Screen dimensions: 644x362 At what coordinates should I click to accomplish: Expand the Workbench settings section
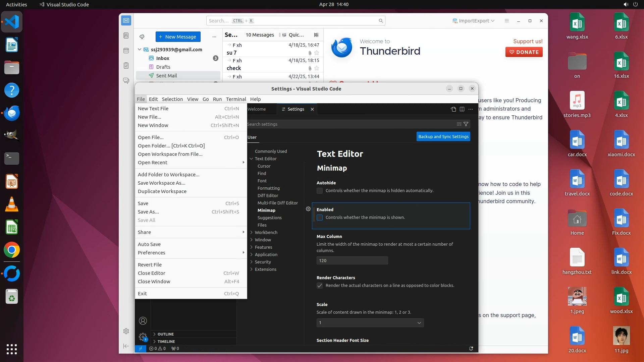click(x=266, y=232)
